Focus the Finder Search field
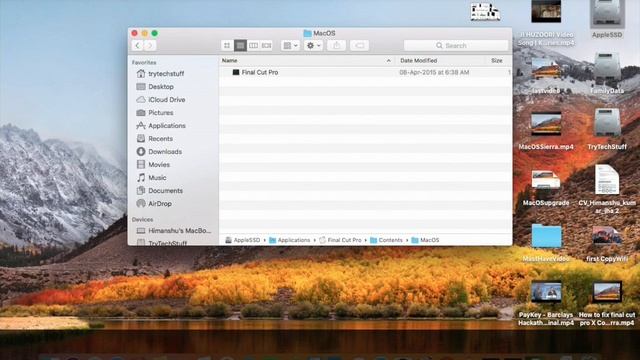 456,45
